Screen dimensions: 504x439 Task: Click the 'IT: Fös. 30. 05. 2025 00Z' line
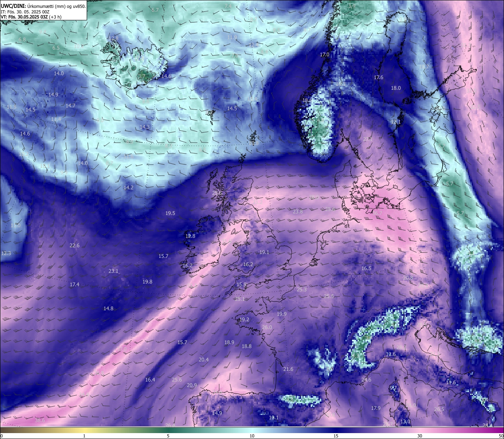coord(26,12)
